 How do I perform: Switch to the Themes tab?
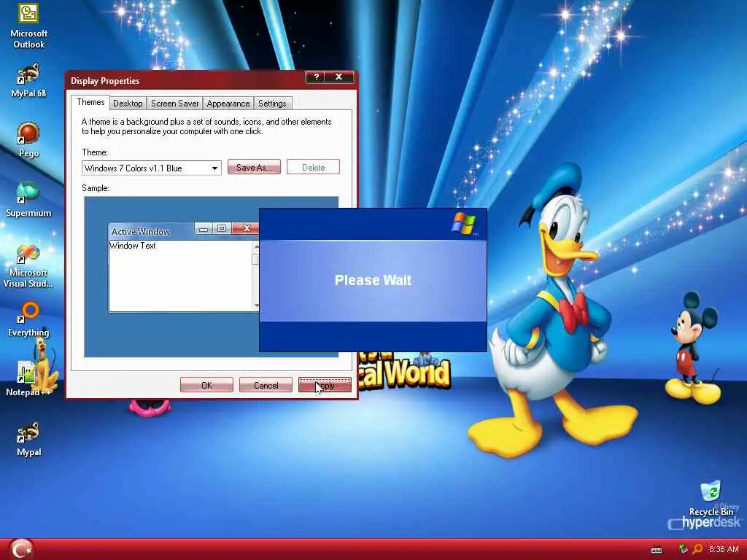(x=90, y=102)
